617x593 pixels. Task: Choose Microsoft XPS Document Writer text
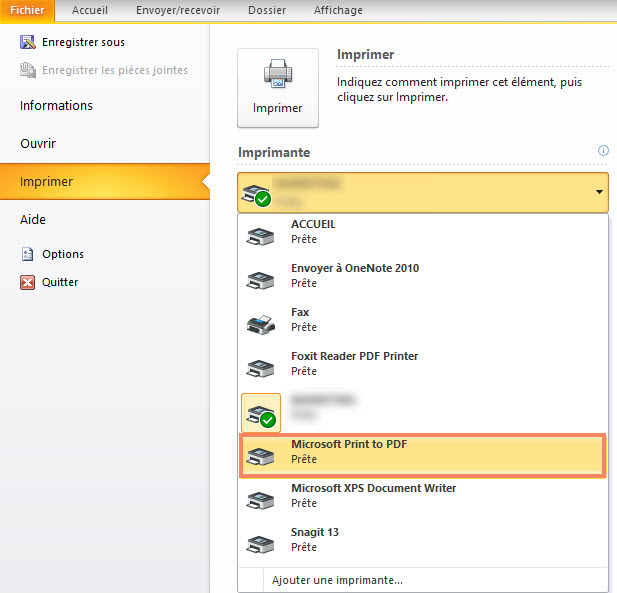(x=373, y=488)
